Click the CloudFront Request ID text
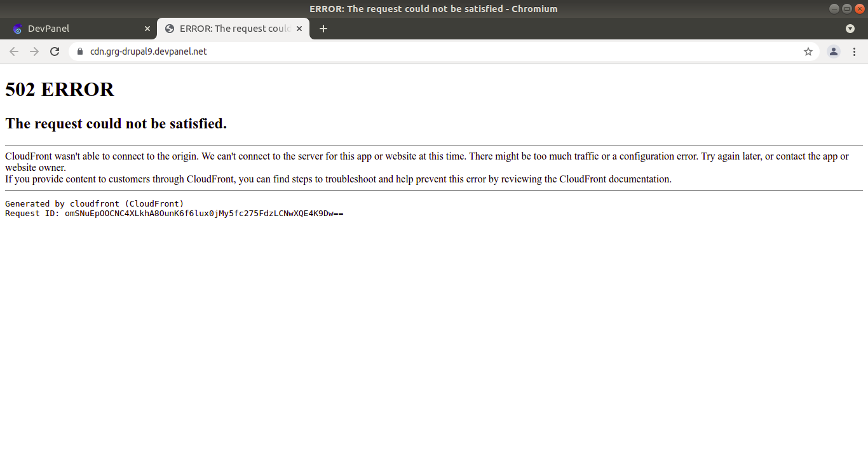The width and height of the screenshot is (868, 471). (x=174, y=213)
